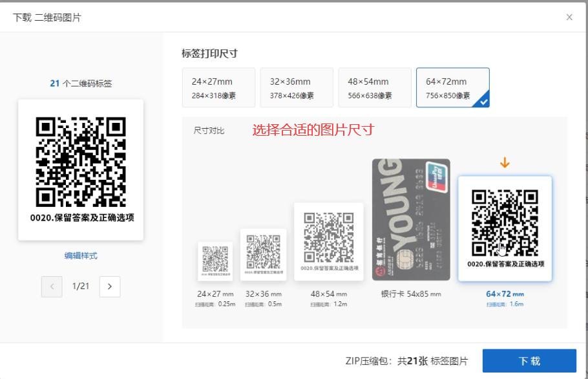588x379 pixels.
Task: Click the 1.2m scan distance text
Action: click(x=329, y=304)
